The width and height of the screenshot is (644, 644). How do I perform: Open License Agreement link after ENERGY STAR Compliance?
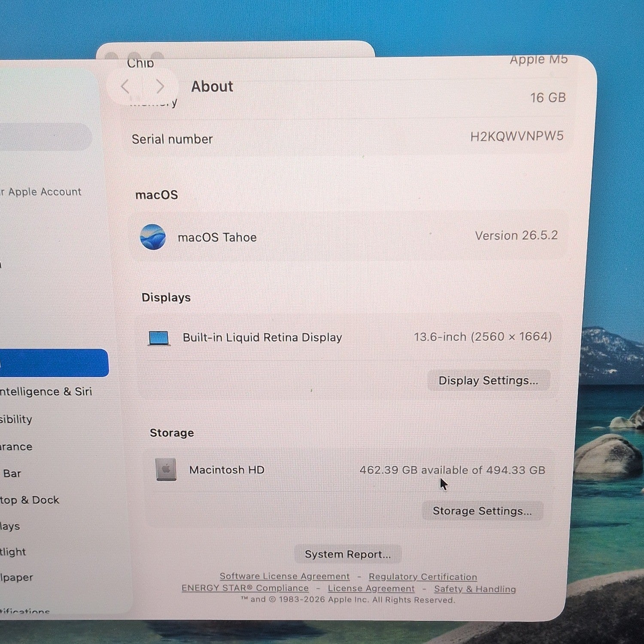point(371,589)
